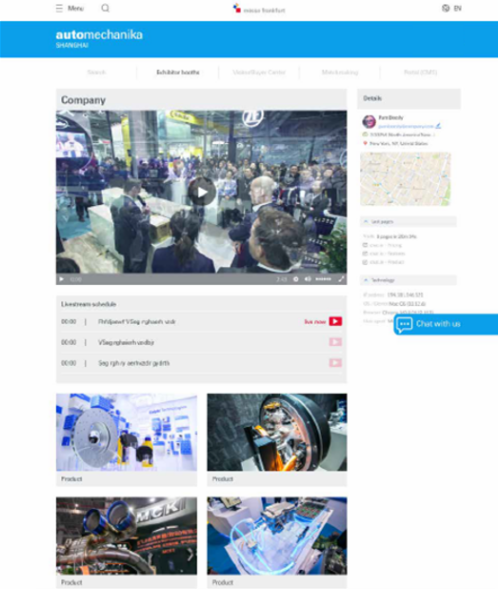This screenshot has height=589, width=498.
Task: Click the search magnifier icon
Action: pyautogui.click(x=106, y=8)
